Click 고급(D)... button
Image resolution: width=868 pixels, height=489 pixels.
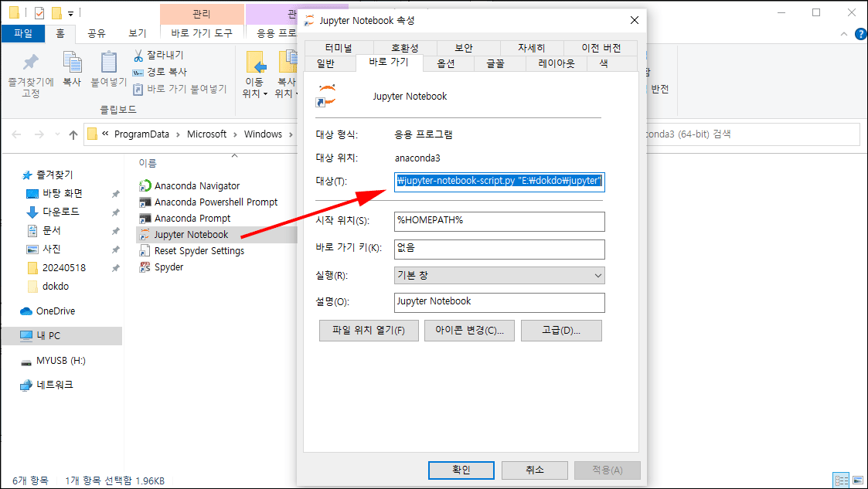click(561, 331)
